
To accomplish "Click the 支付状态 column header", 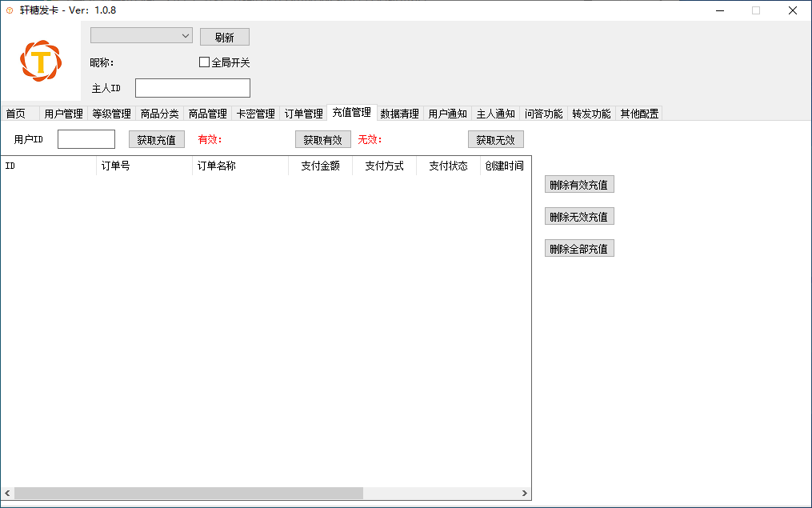I will [449, 166].
